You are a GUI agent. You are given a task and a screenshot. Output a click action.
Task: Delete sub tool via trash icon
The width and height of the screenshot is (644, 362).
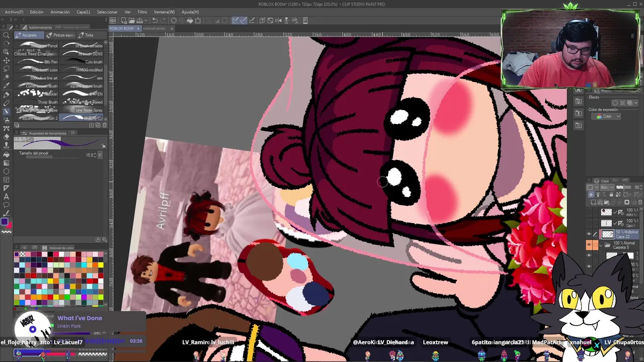coord(104,125)
